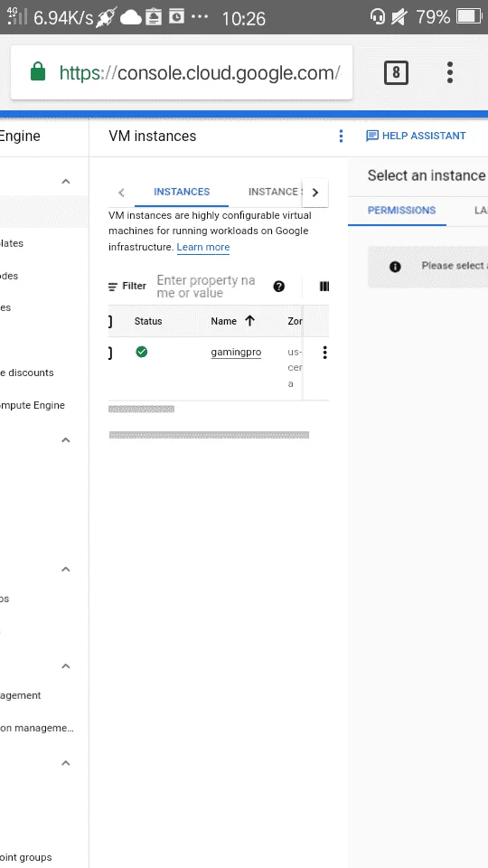The height and width of the screenshot is (868, 488).
Task: Tap the battery icon in status bar
Action: click(468, 16)
